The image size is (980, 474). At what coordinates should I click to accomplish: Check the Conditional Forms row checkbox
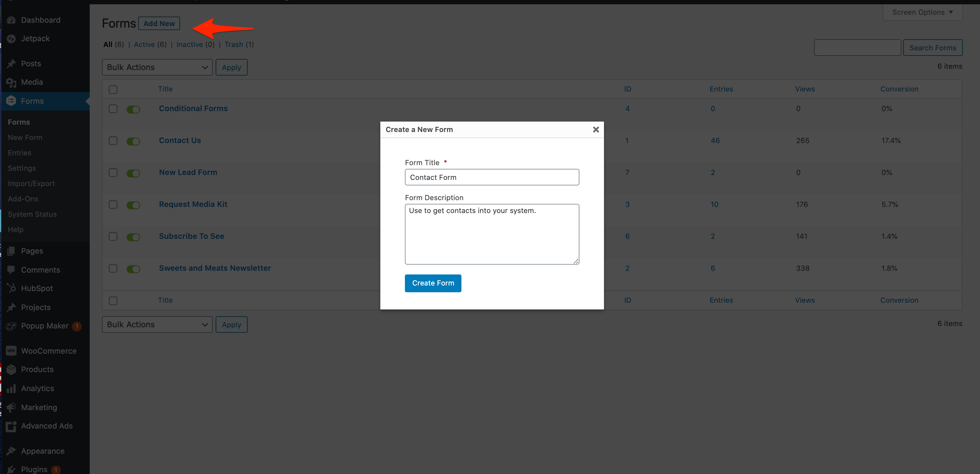pyautogui.click(x=113, y=109)
